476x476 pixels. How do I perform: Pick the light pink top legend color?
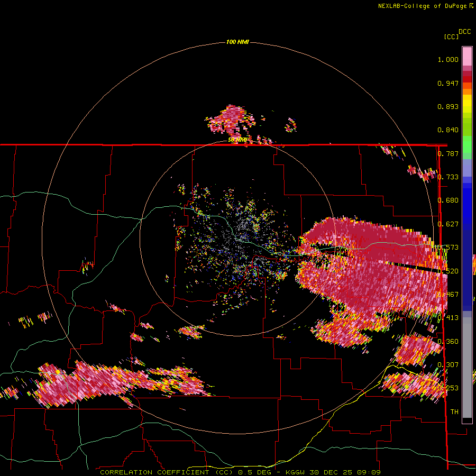click(x=467, y=56)
